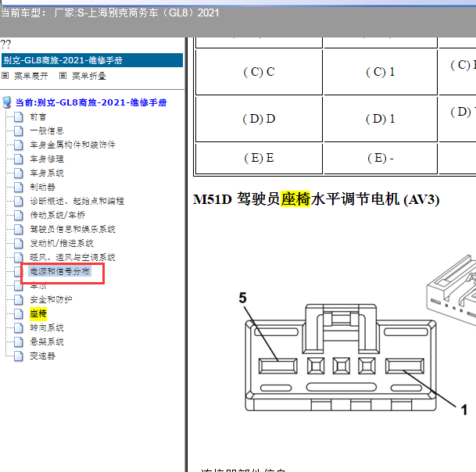Click page icon next to 驾驶员信息和娱乐系统
This screenshot has width=476, height=472.
click(x=19, y=229)
